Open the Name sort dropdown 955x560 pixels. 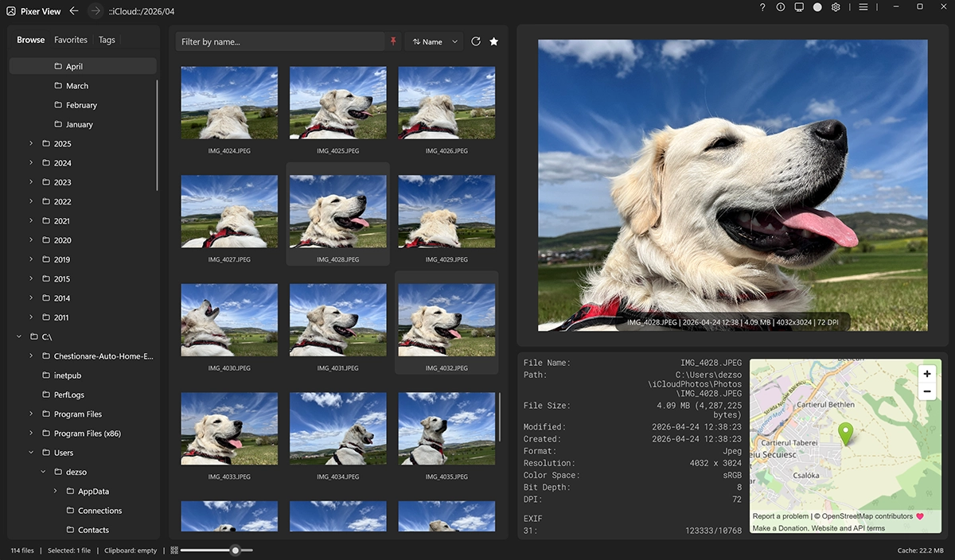click(x=434, y=41)
